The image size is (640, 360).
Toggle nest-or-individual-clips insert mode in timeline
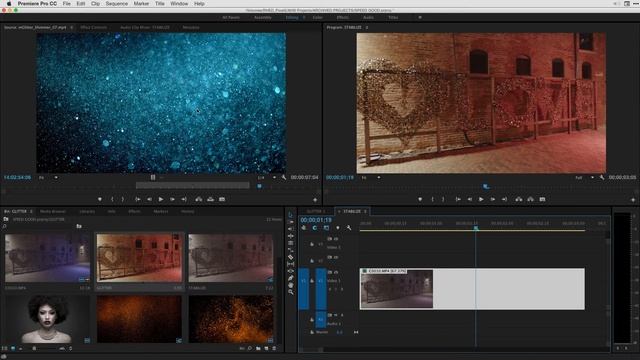(x=304, y=228)
